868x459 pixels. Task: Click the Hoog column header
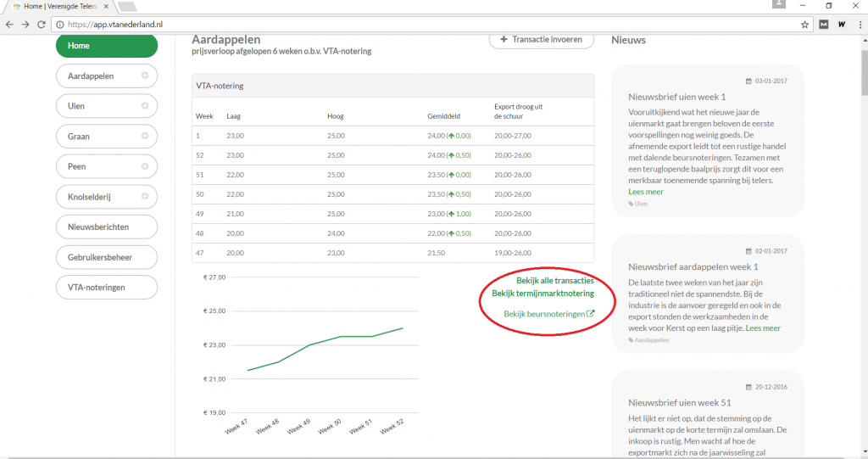pyautogui.click(x=336, y=116)
